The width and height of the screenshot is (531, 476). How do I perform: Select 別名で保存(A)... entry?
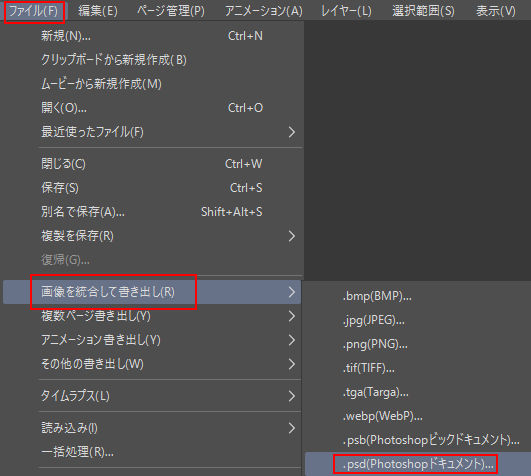coord(152,212)
